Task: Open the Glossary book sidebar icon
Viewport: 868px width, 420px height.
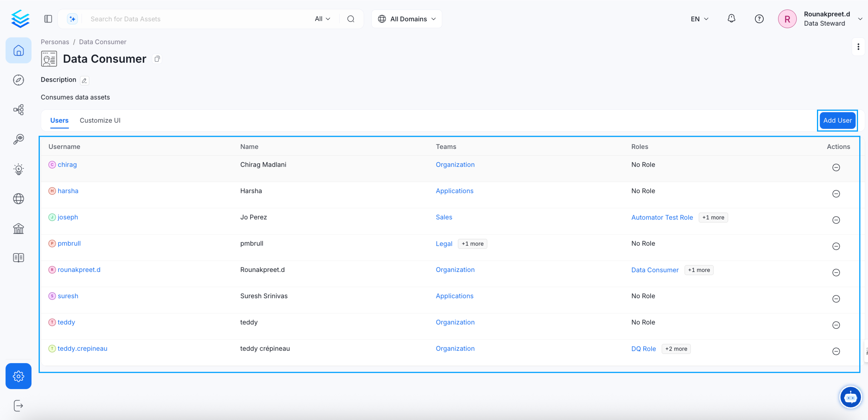Action: tap(19, 258)
